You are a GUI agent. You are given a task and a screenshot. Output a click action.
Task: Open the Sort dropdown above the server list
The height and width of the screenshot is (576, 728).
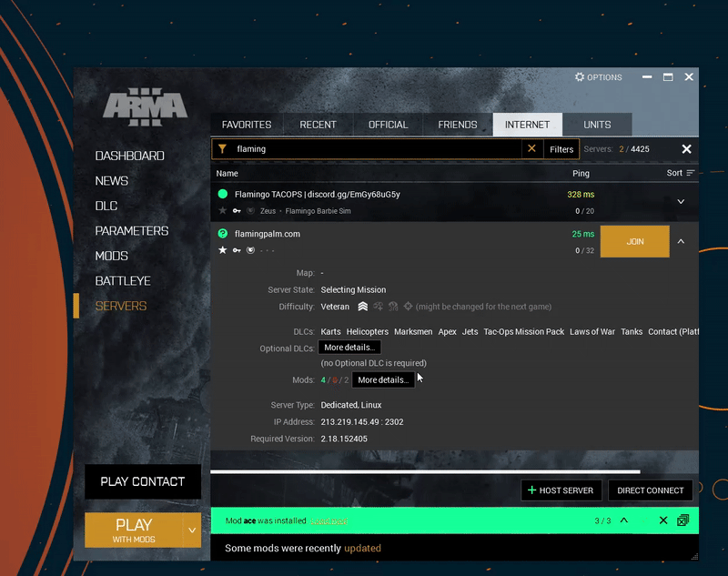(x=680, y=172)
